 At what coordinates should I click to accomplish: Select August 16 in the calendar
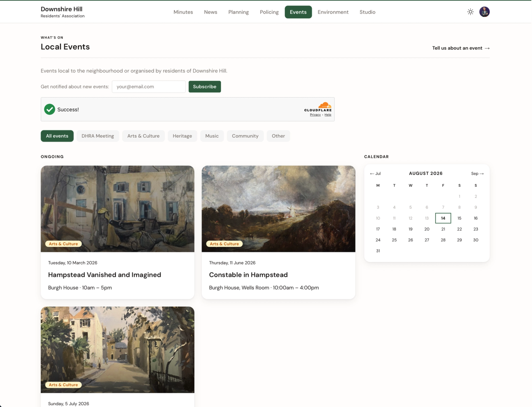476,218
